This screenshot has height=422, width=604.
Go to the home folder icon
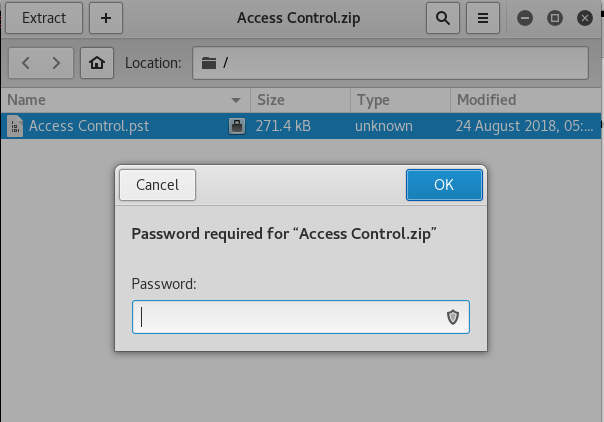[97, 63]
